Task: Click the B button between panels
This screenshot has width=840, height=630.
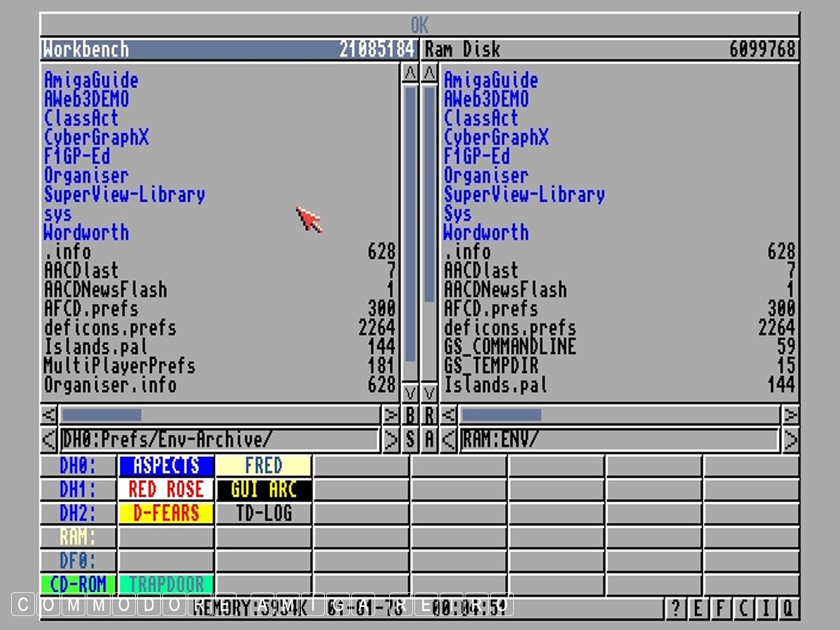Action: tap(411, 415)
